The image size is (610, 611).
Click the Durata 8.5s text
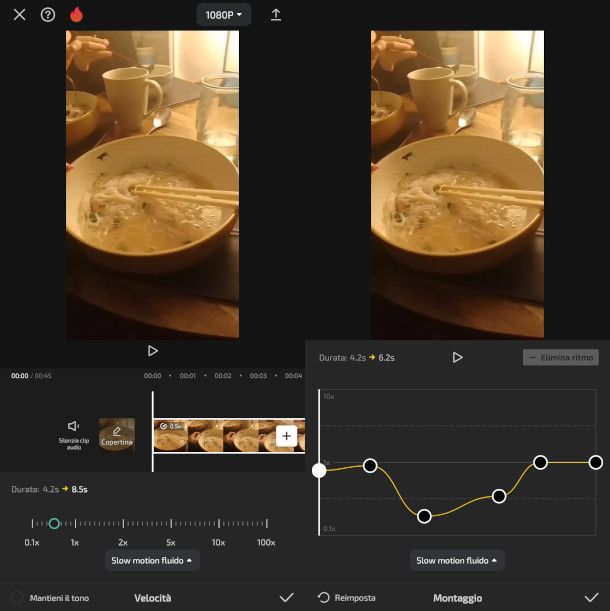(x=50, y=489)
